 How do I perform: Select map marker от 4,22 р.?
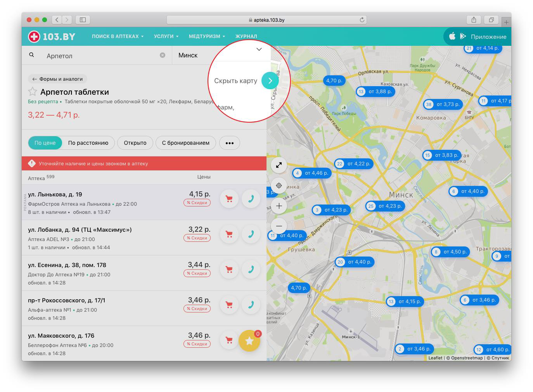(354, 164)
